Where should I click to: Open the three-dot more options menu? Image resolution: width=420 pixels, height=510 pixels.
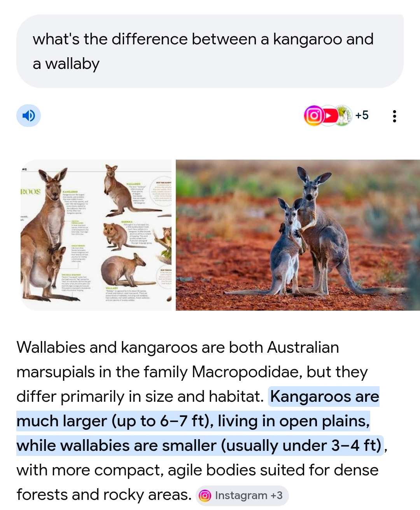pos(394,116)
